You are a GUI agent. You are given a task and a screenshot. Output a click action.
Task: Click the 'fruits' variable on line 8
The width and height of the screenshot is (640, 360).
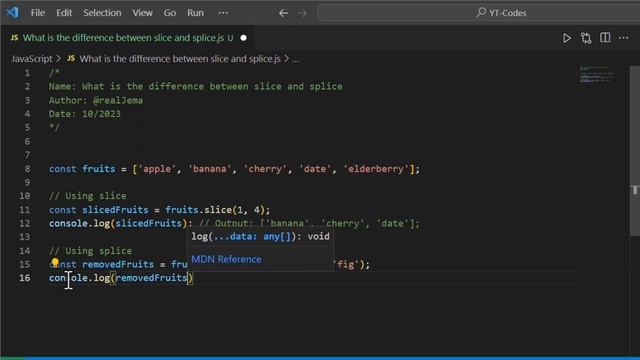(x=99, y=169)
